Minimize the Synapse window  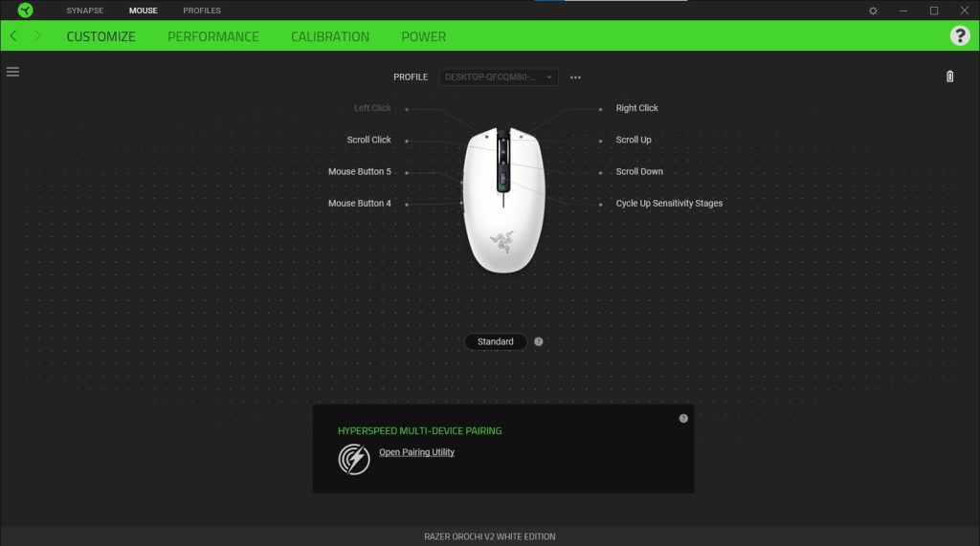tap(903, 11)
